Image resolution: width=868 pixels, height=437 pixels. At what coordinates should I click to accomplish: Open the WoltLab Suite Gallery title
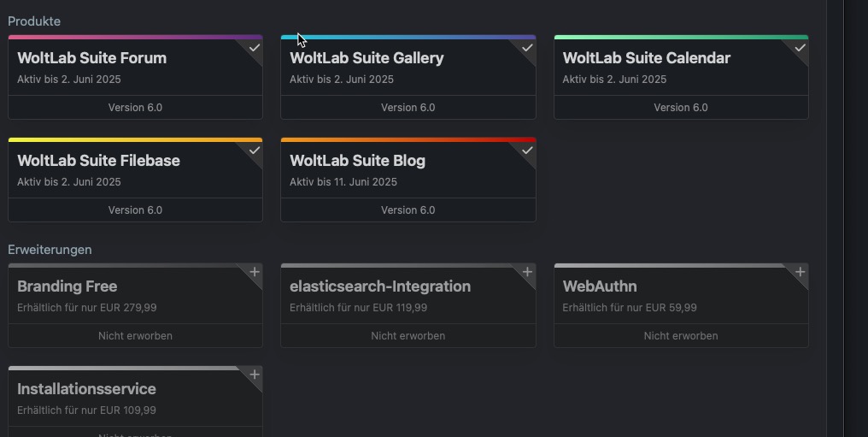[367, 58]
